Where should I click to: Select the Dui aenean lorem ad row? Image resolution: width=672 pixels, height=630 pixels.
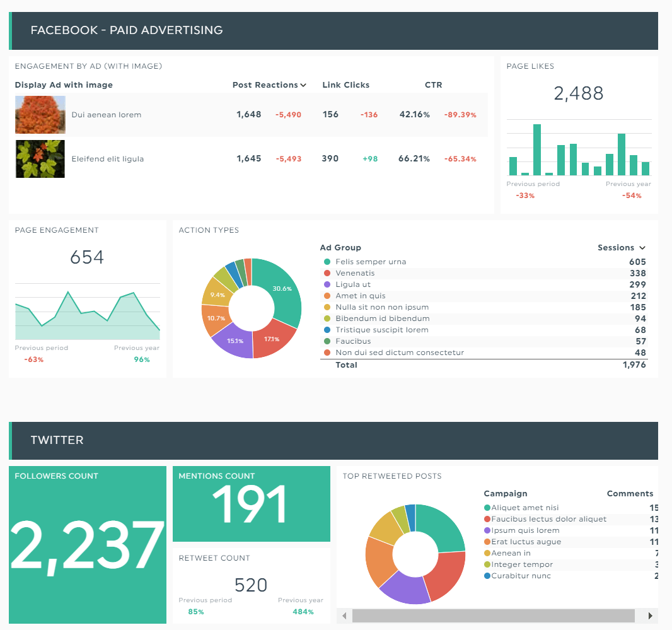click(x=251, y=115)
